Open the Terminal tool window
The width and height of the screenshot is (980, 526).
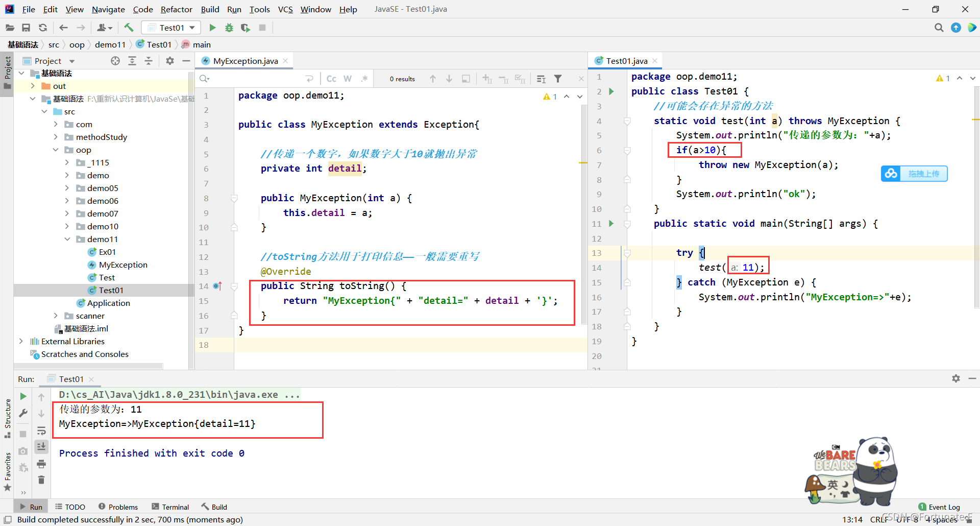click(x=170, y=507)
